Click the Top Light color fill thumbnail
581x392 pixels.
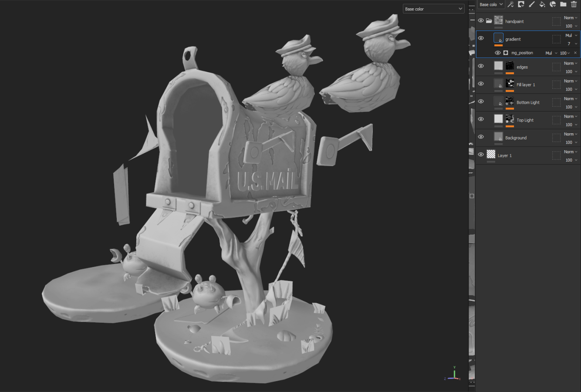point(498,118)
